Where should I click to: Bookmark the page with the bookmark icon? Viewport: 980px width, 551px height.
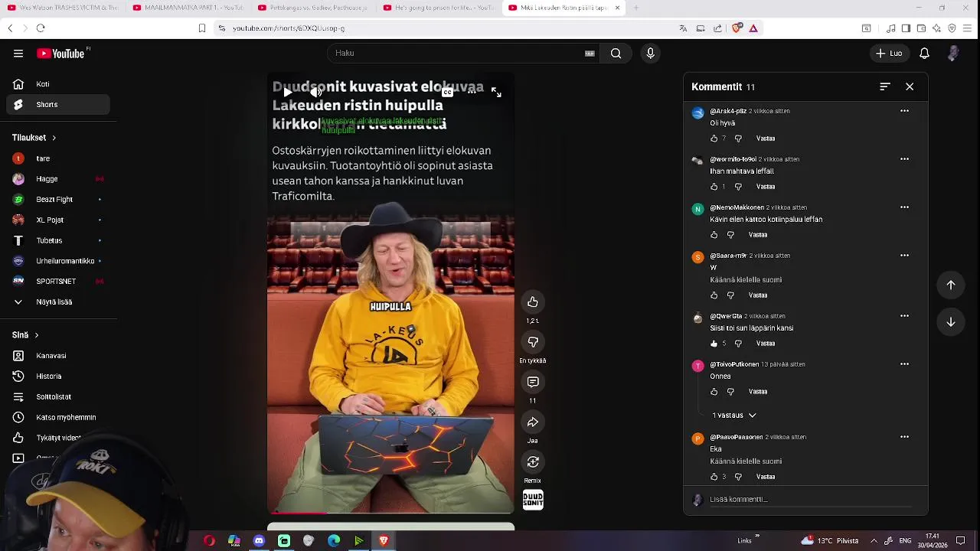coord(202,28)
